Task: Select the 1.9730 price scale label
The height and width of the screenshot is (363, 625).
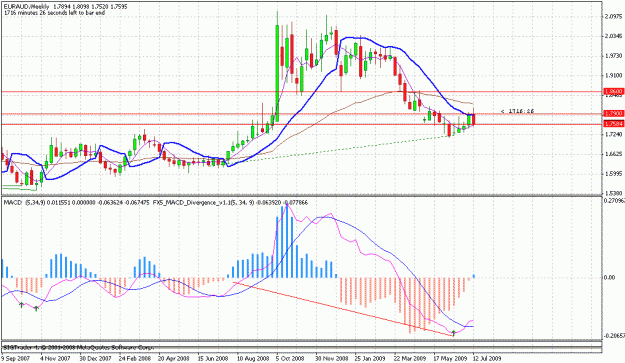Action: [x=613, y=56]
